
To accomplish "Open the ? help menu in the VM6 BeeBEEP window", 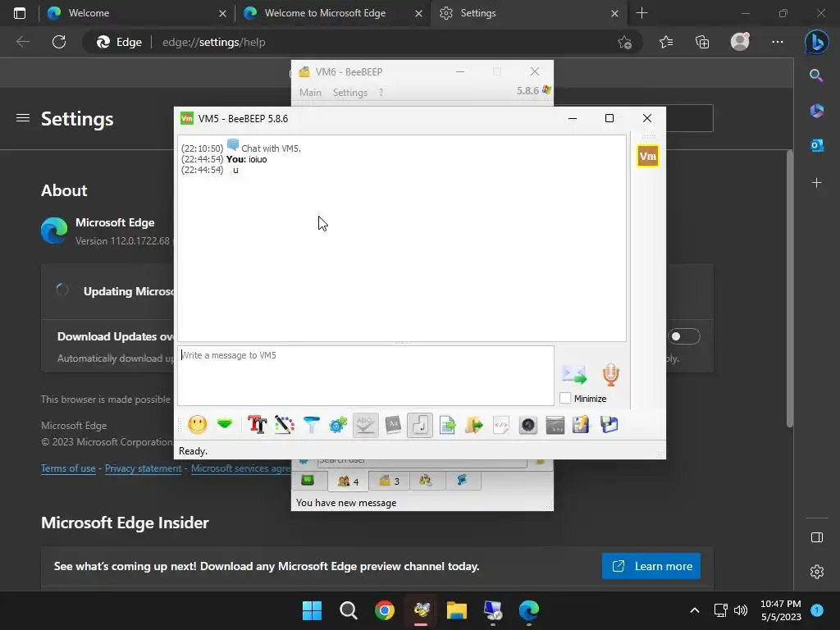I will (381, 92).
